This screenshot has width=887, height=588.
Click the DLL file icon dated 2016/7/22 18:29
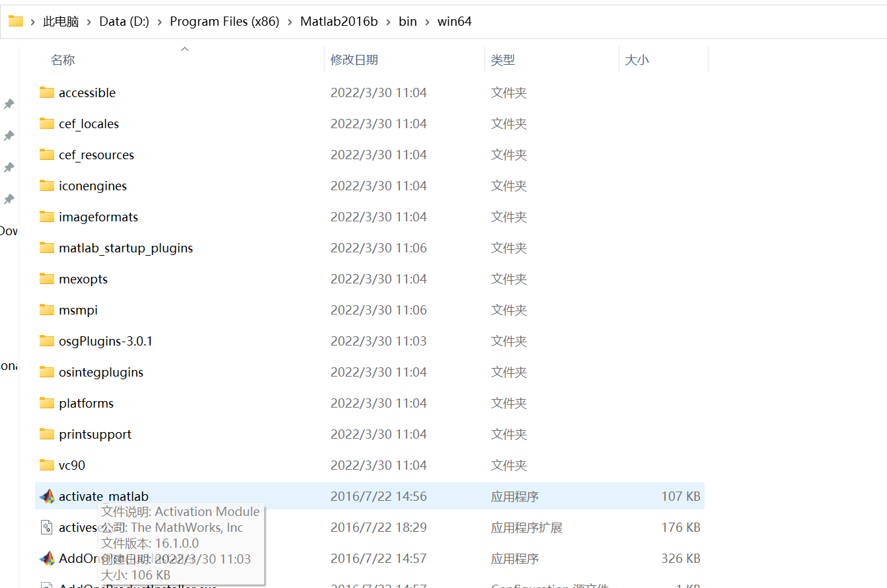(x=46, y=527)
